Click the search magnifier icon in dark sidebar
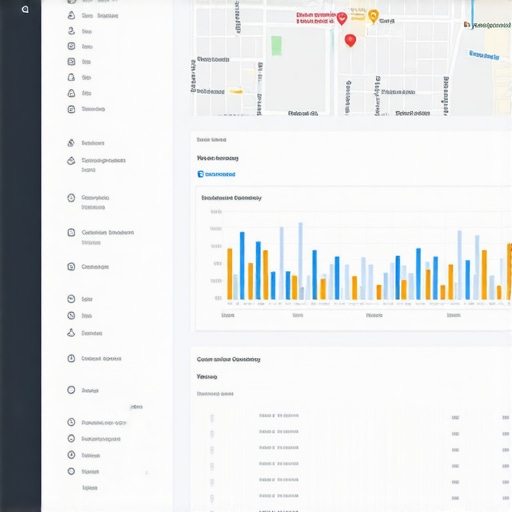512x512 pixels. pyautogui.click(x=25, y=9)
